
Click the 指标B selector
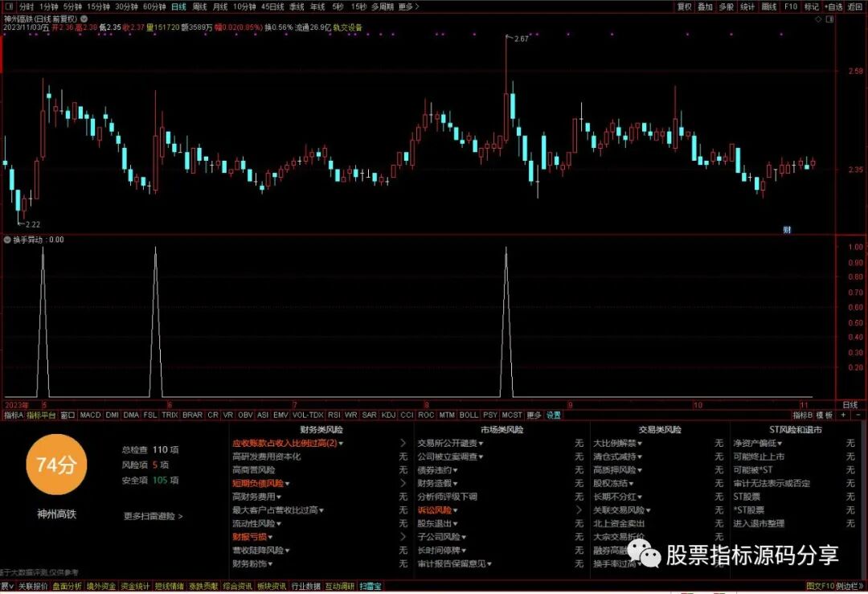(x=802, y=415)
